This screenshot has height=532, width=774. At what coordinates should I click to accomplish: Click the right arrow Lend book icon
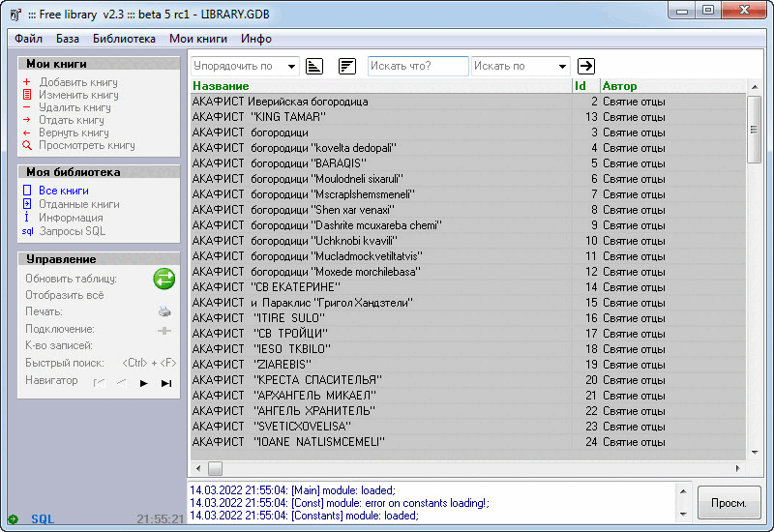coord(27,119)
